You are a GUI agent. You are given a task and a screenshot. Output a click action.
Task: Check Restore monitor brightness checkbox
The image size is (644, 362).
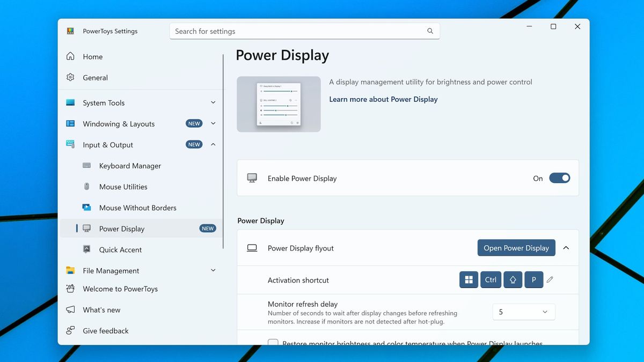[273, 343]
